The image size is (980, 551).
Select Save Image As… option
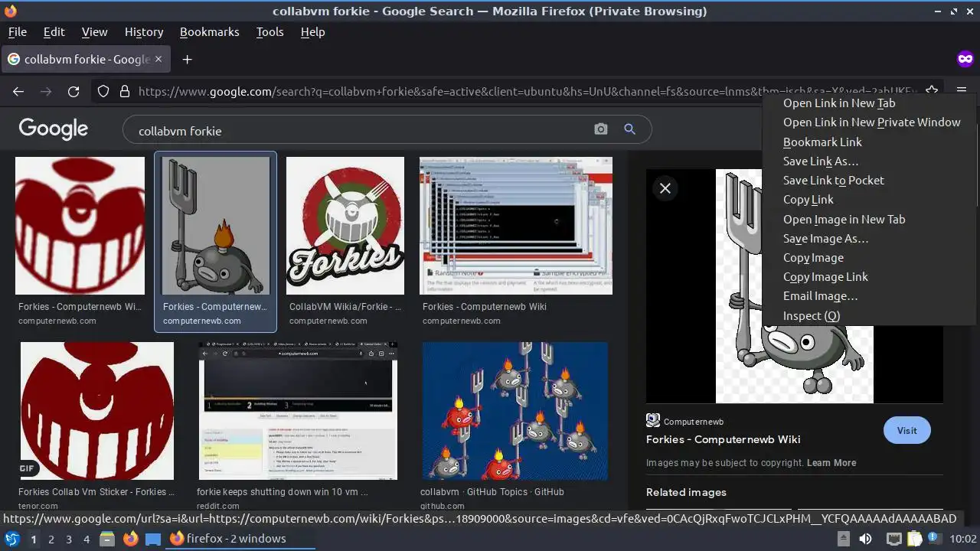pos(869,239)
